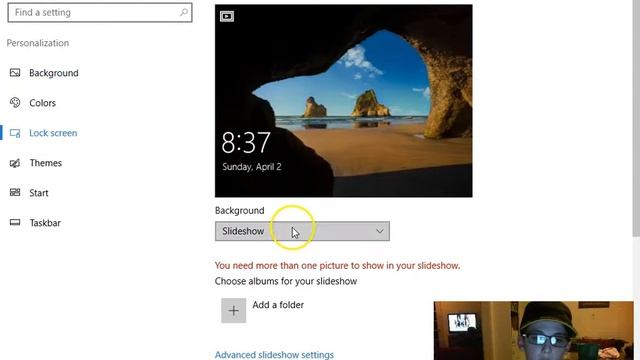Click the Personalization heading
This screenshot has width=640, height=360.
(x=38, y=43)
